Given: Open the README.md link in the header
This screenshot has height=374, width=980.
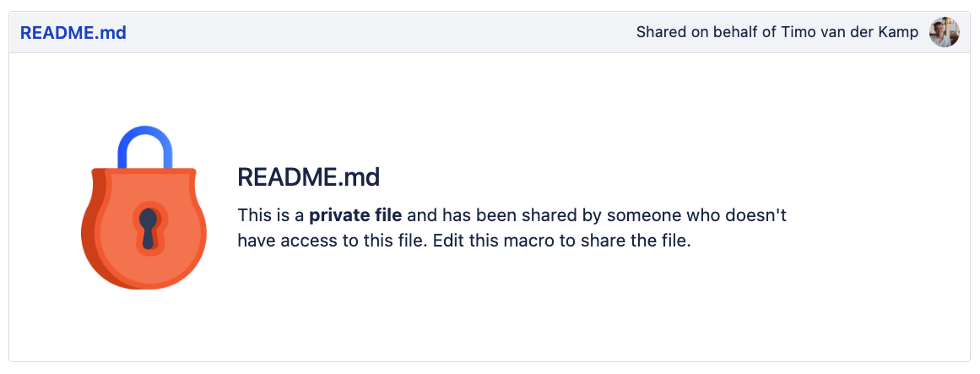Looking at the screenshot, I should (73, 33).
